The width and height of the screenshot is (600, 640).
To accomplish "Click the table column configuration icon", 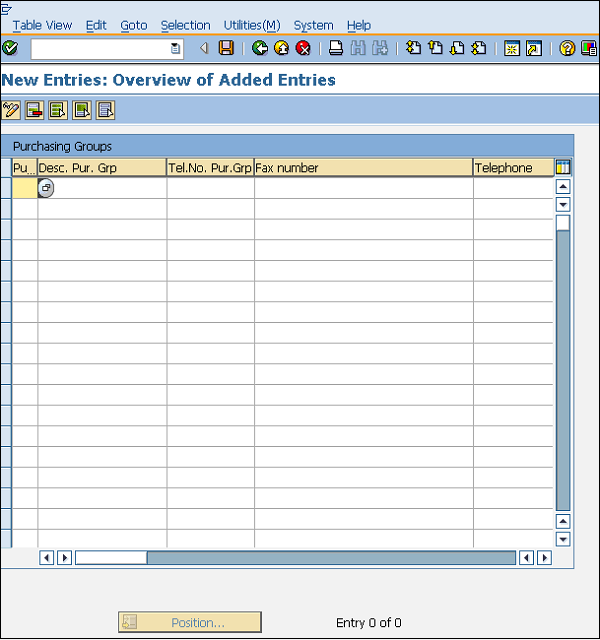I will click(563, 167).
